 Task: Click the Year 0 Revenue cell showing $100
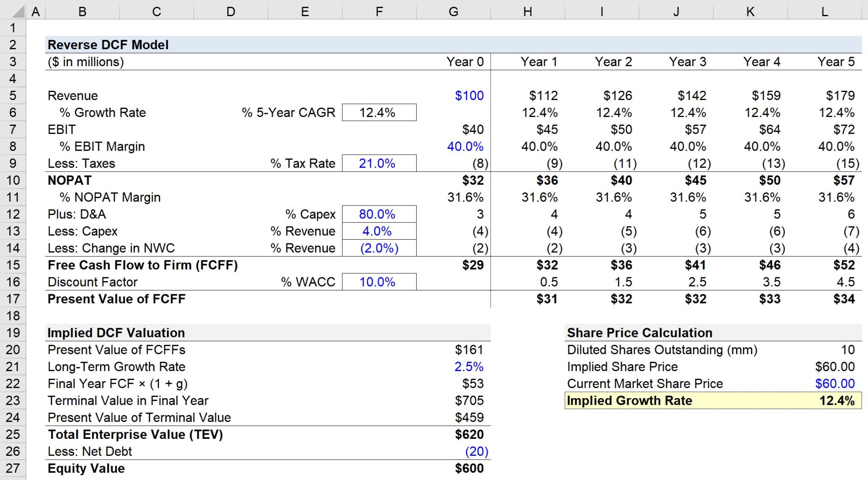point(468,95)
